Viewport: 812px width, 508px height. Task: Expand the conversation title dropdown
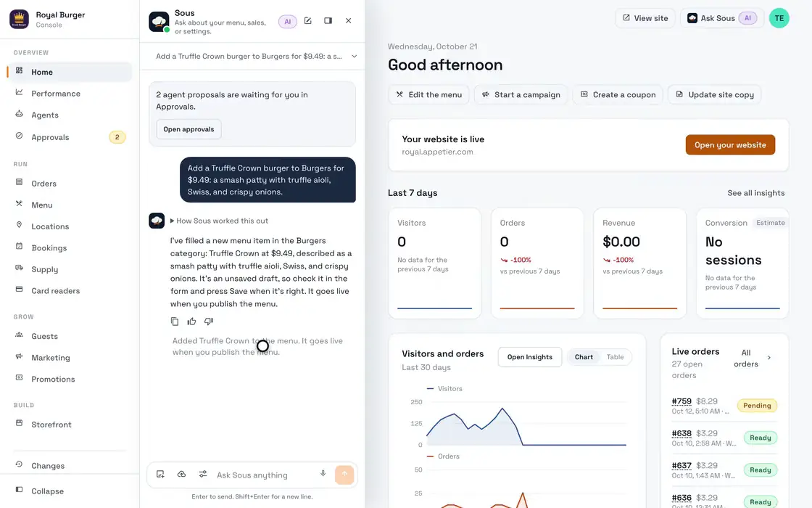coord(355,57)
